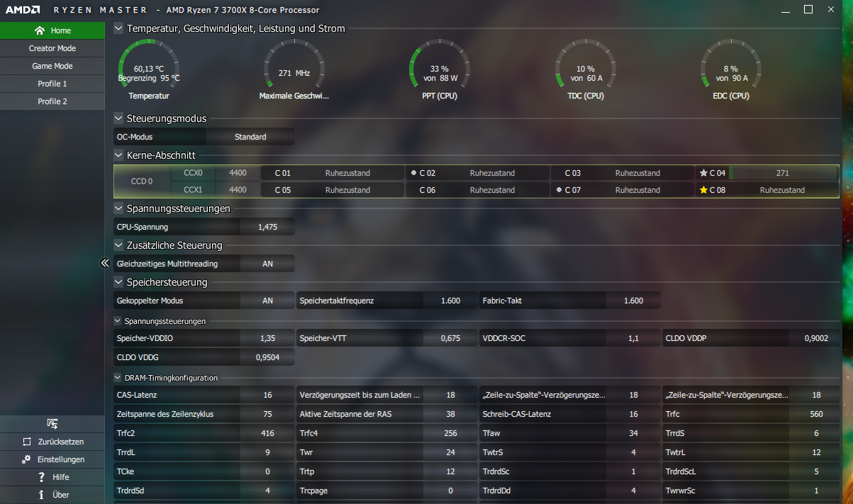853x504 pixels.
Task: Collapse the sidebar with double-chevron icon
Action: pos(105,263)
